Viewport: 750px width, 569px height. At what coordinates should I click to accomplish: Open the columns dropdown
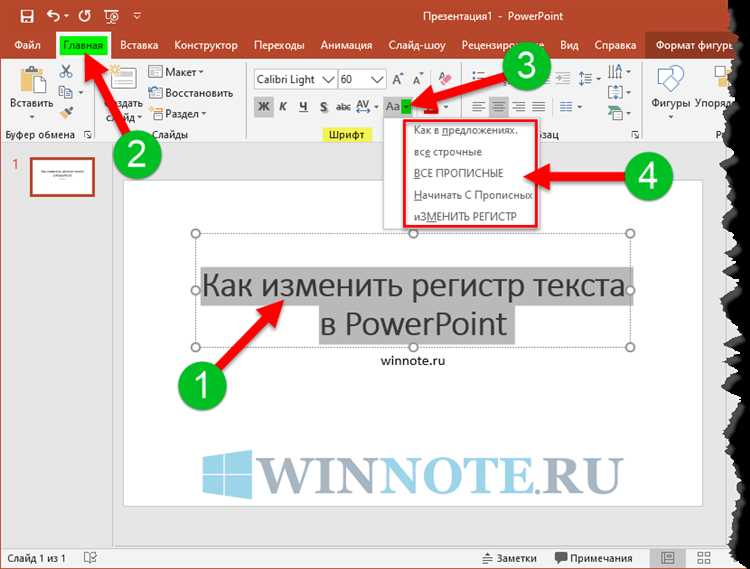pos(570,106)
